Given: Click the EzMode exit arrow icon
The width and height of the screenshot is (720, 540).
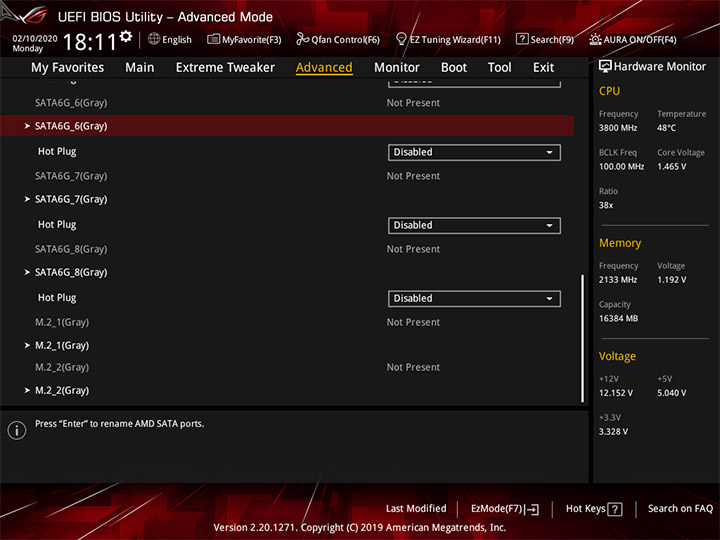Looking at the screenshot, I should [x=532, y=509].
